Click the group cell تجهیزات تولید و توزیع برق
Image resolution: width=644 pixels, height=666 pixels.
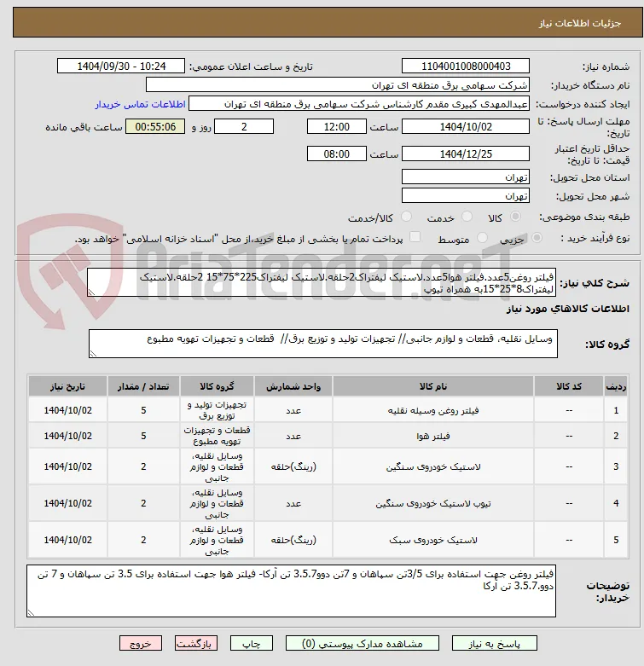click(x=217, y=410)
